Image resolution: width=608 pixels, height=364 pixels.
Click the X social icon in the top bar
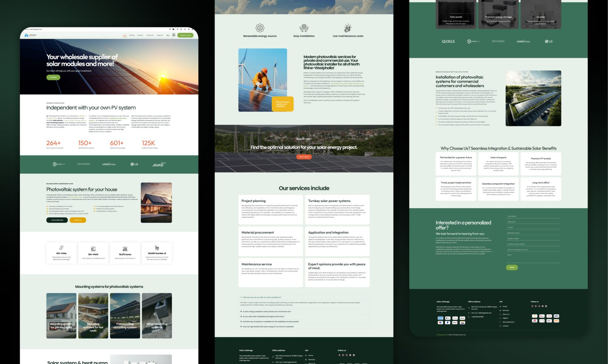[185, 29]
